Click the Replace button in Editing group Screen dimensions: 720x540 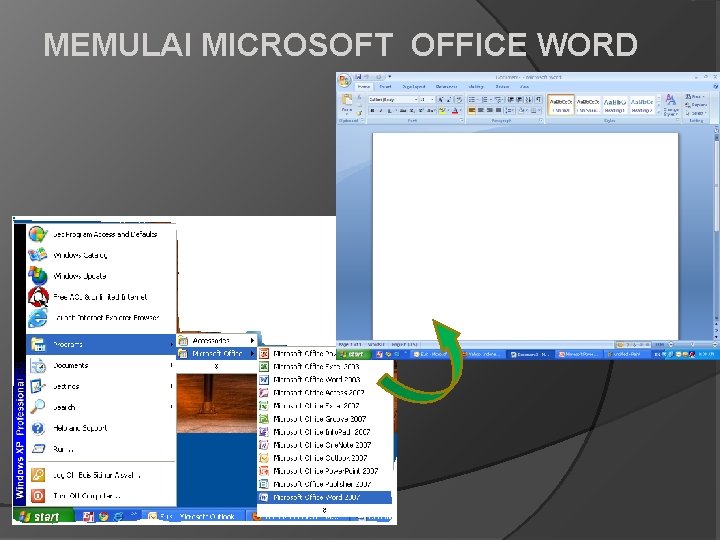[696, 105]
